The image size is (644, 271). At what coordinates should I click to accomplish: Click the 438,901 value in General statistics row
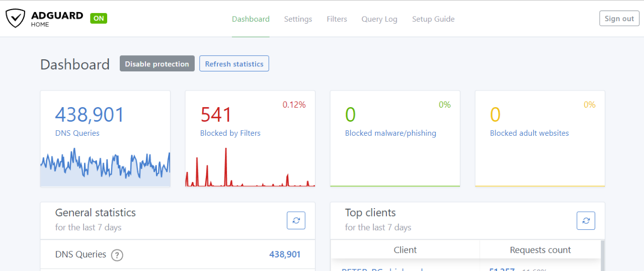click(x=285, y=254)
